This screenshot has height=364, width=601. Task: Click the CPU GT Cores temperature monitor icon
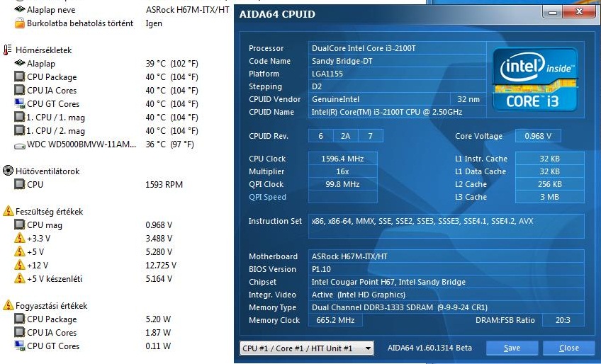pos(20,103)
